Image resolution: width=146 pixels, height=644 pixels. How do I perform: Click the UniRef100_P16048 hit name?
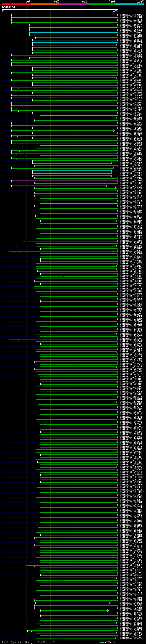pyautogui.click(x=131, y=87)
